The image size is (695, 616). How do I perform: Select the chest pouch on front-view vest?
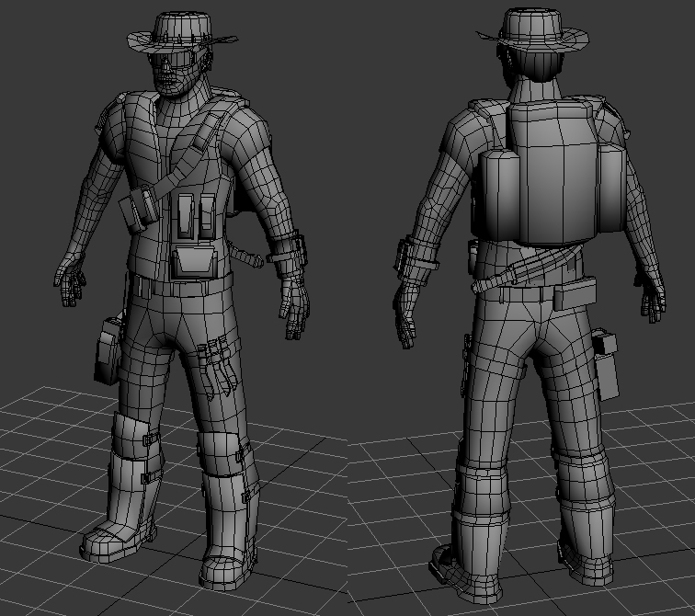[x=195, y=263]
